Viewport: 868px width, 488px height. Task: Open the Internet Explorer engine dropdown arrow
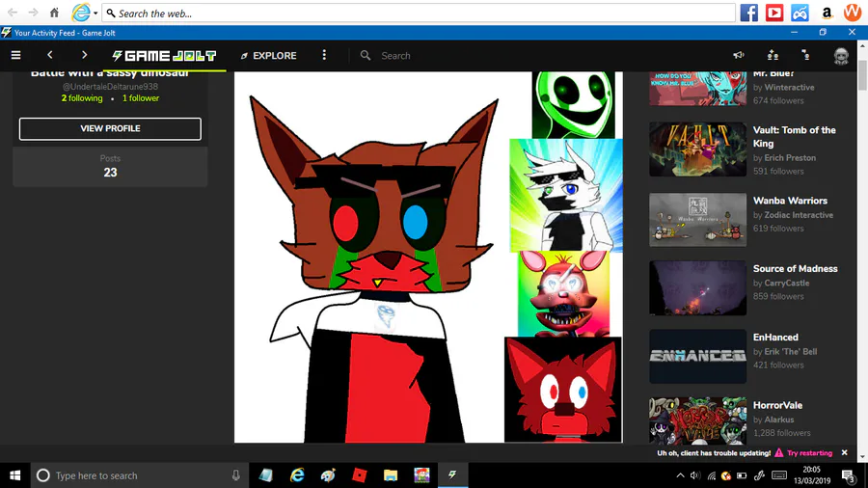95,14
